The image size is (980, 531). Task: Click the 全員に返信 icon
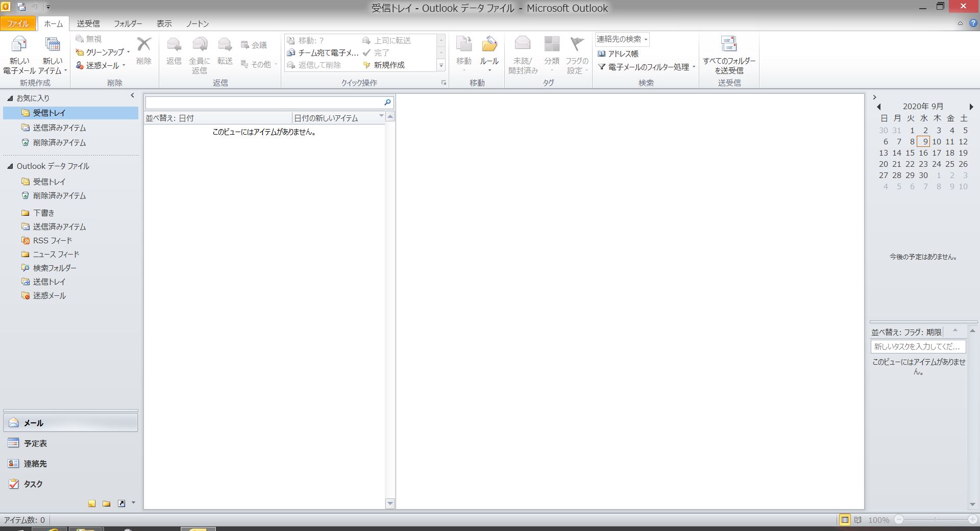pos(200,45)
